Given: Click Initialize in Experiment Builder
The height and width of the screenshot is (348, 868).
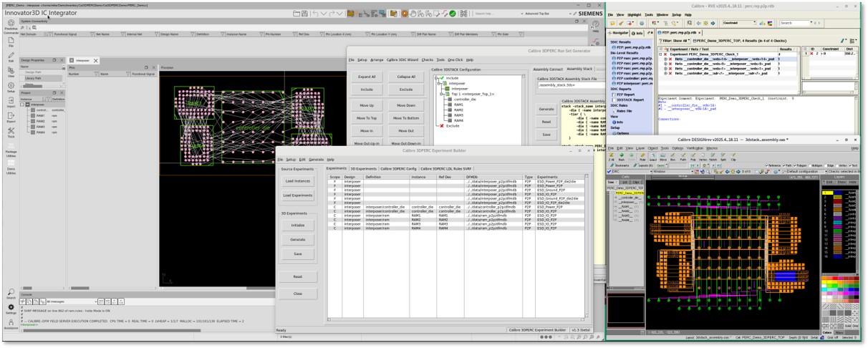Looking at the screenshot, I should (297, 225).
